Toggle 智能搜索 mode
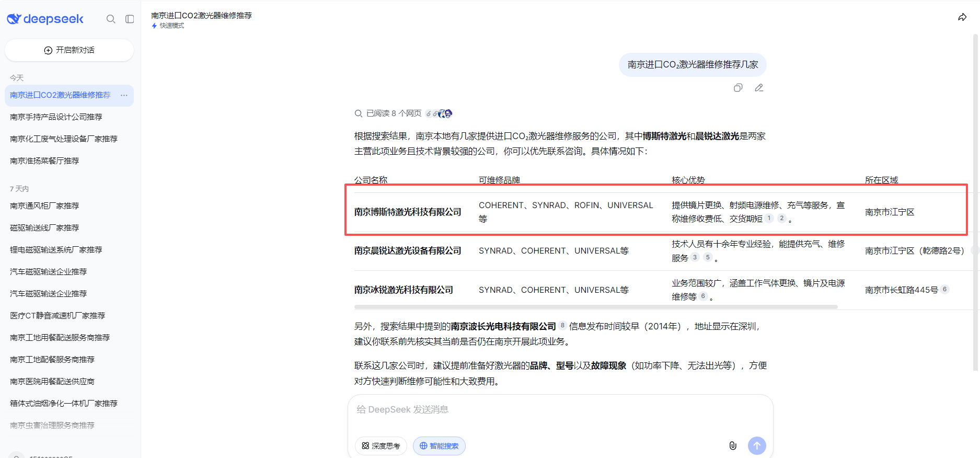980x458 pixels. click(x=439, y=446)
